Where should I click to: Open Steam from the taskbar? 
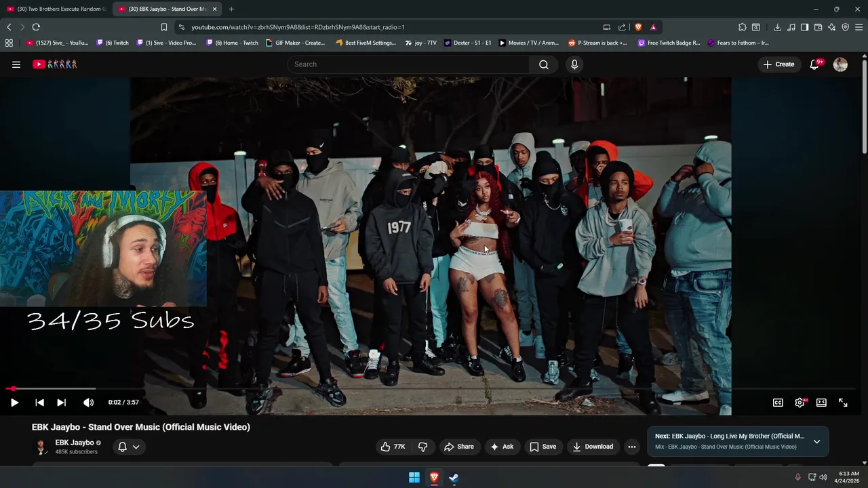pos(454,477)
